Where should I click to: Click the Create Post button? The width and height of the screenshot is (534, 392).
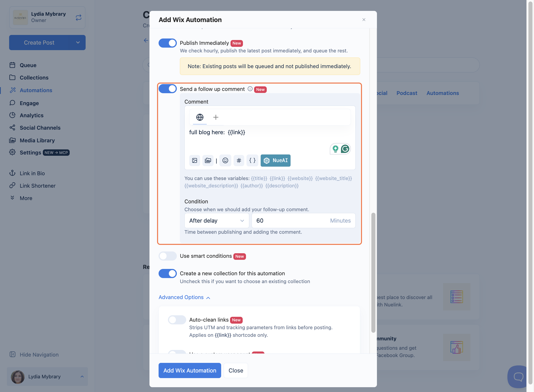(x=39, y=43)
